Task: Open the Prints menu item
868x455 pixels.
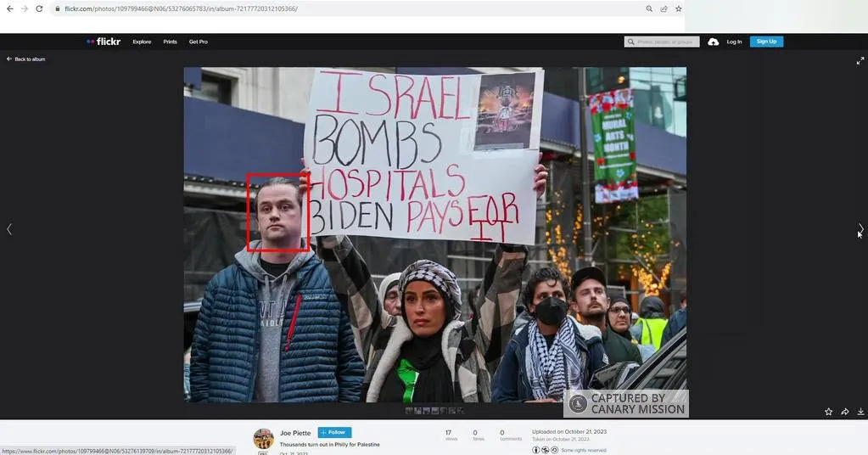Action: (x=170, y=42)
